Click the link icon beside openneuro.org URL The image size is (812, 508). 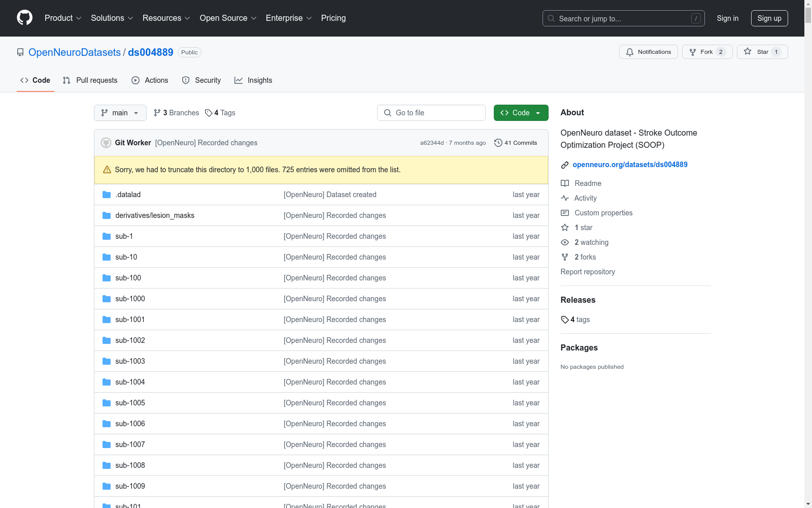pyautogui.click(x=565, y=165)
